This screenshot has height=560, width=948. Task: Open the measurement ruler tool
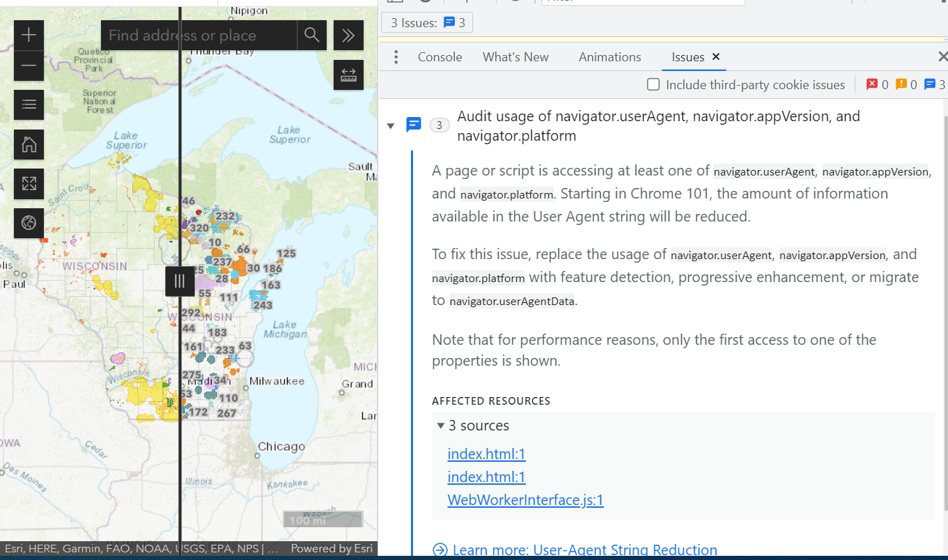tap(348, 75)
